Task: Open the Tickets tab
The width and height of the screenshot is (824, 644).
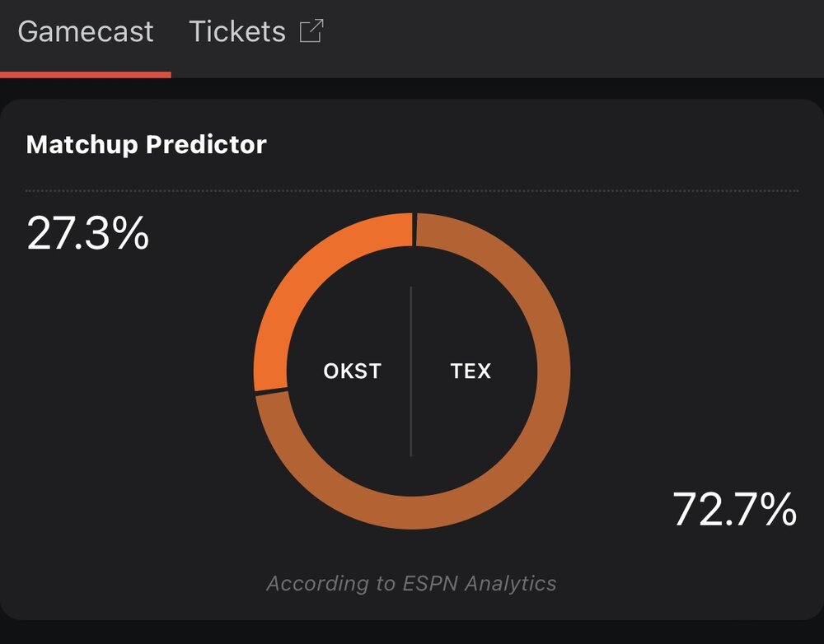Action: (x=237, y=31)
